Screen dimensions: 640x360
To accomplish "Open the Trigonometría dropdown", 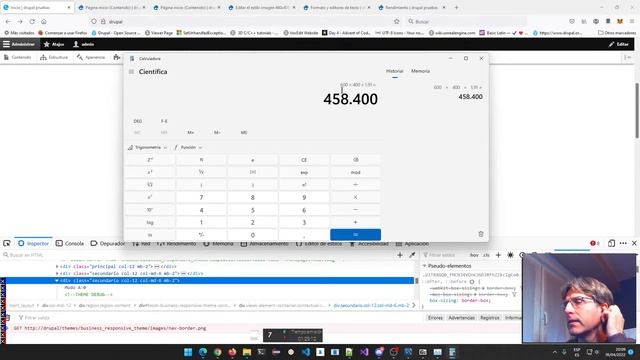I will point(147,147).
